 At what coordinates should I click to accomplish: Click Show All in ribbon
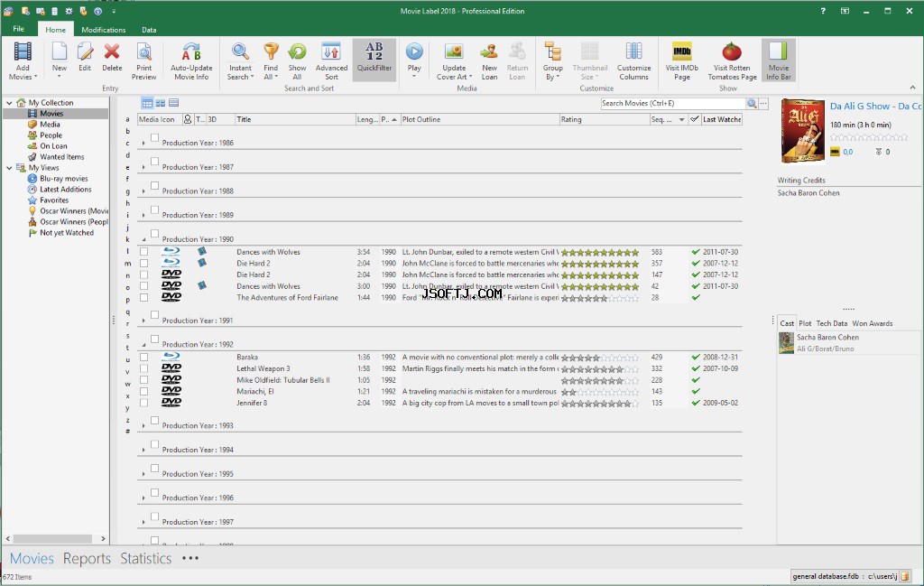pos(297,60)
